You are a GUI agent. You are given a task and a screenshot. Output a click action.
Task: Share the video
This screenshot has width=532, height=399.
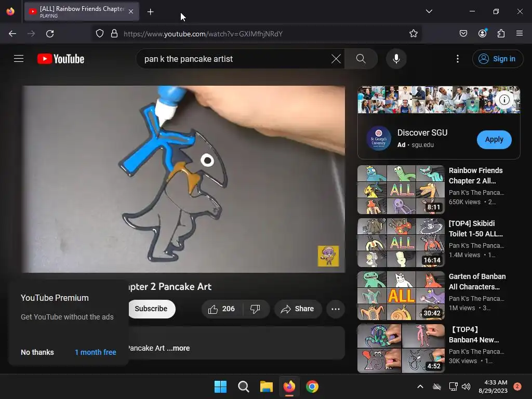[x=298, y=309]
